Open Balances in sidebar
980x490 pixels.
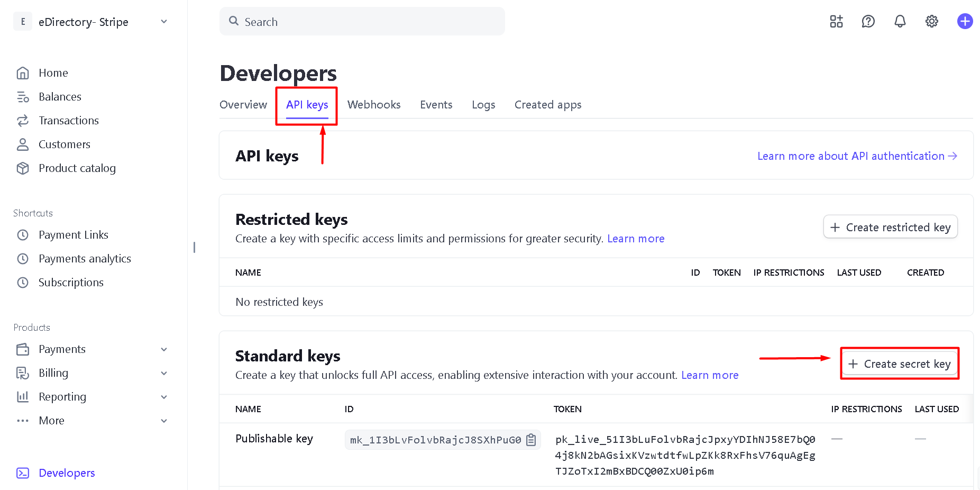(x=60, y=97)
